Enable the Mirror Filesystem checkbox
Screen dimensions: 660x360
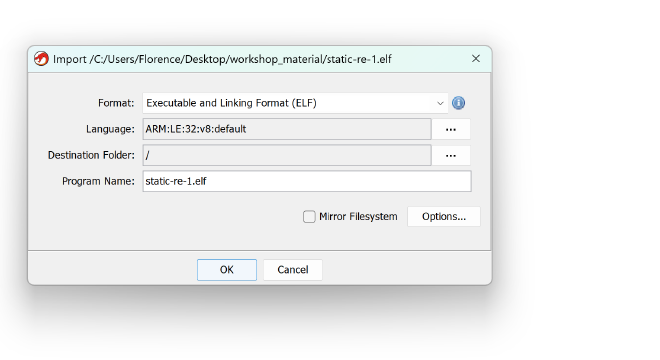(309, 217)
